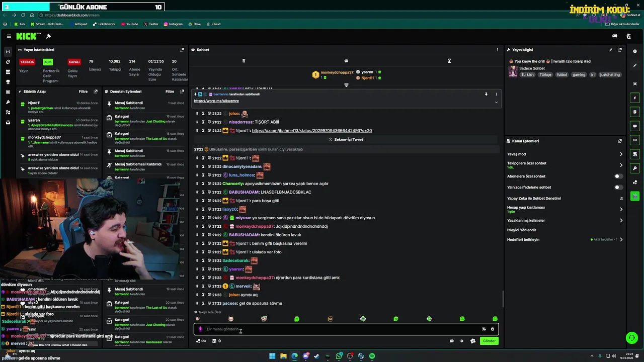Open the AdSquad bookmark
The image size is (644, 362).
pos(78,24)
